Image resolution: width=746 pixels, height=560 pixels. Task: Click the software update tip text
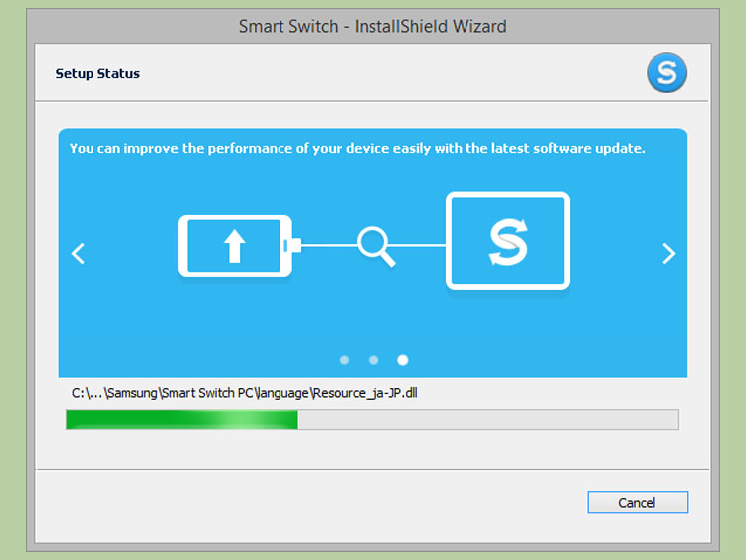point(357,148)
